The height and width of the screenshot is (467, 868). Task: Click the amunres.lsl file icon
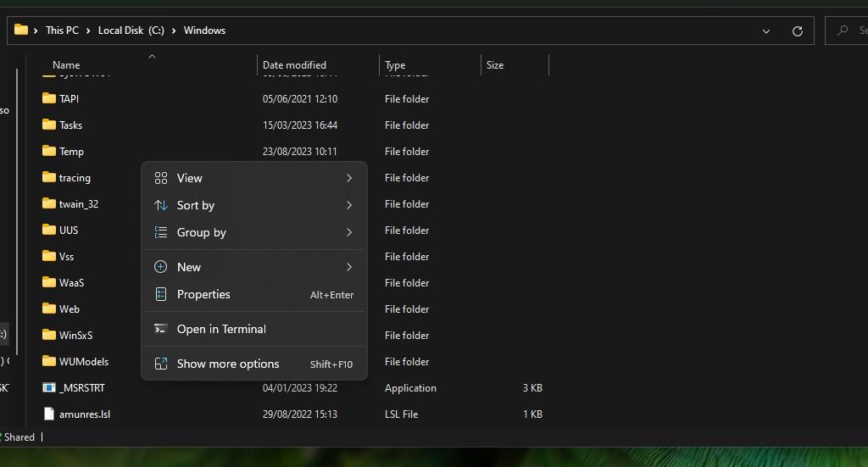48,414
